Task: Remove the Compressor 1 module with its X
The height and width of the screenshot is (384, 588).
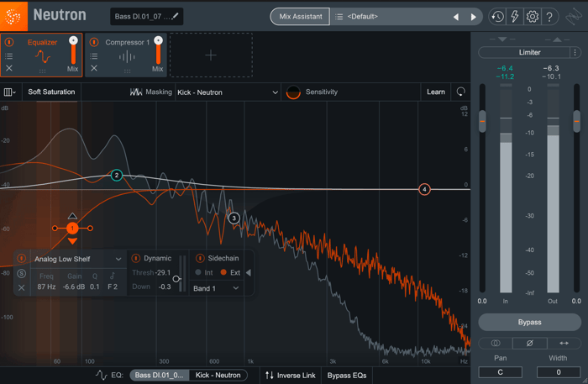Action: pos(94,68)
